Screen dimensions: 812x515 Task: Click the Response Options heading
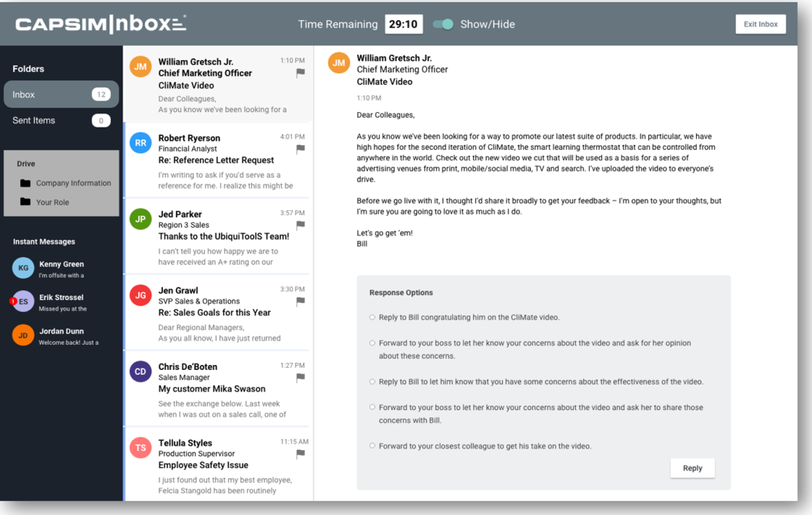(401, 293)
